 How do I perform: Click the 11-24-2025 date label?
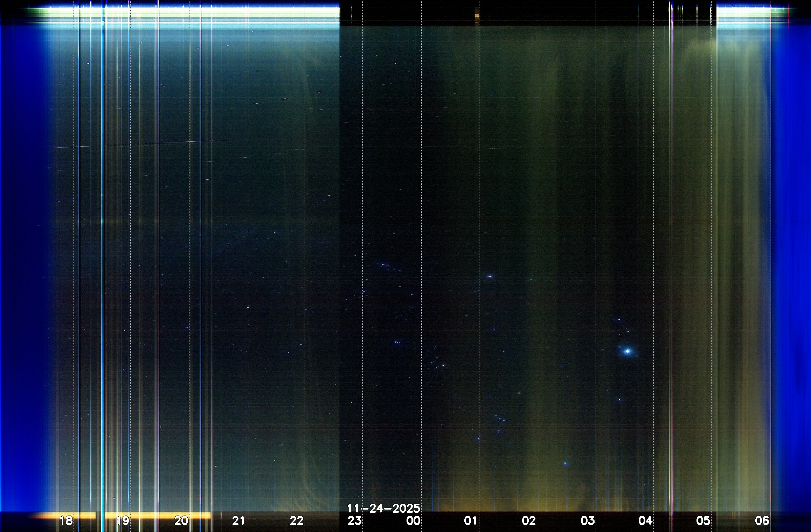click(x=383, y=508)
